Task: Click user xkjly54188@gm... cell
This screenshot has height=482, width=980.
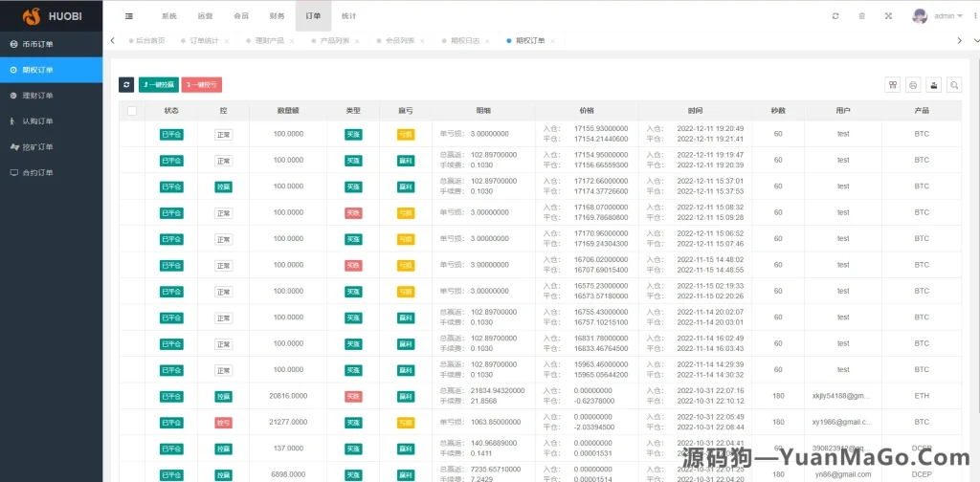Action: point(843,396)
